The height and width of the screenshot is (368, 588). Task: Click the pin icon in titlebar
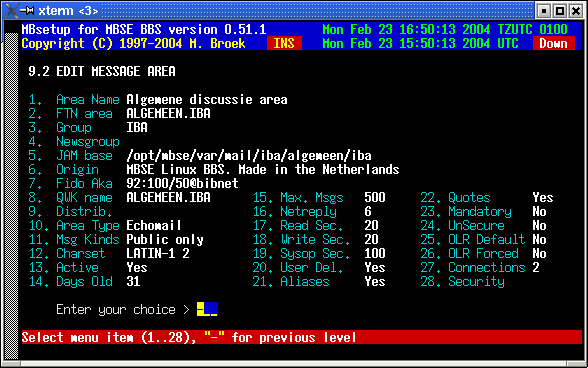pyautogui.click(x=27, y=11)
